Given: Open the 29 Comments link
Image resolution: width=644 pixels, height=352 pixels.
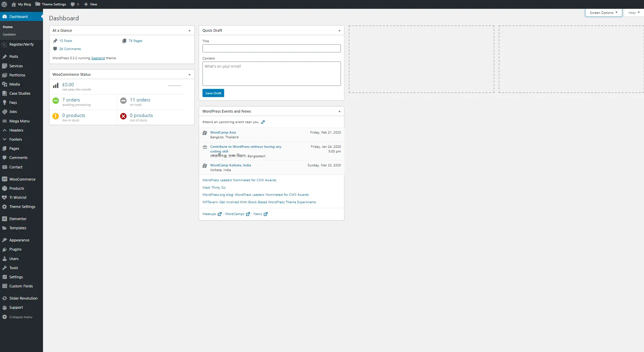Looking at the screenshot, I should tap(70, 49).
